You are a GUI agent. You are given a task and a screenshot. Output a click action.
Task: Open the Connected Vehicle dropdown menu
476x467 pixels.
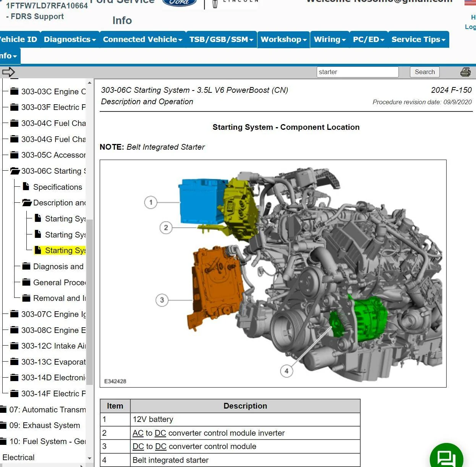coord(142,39)
